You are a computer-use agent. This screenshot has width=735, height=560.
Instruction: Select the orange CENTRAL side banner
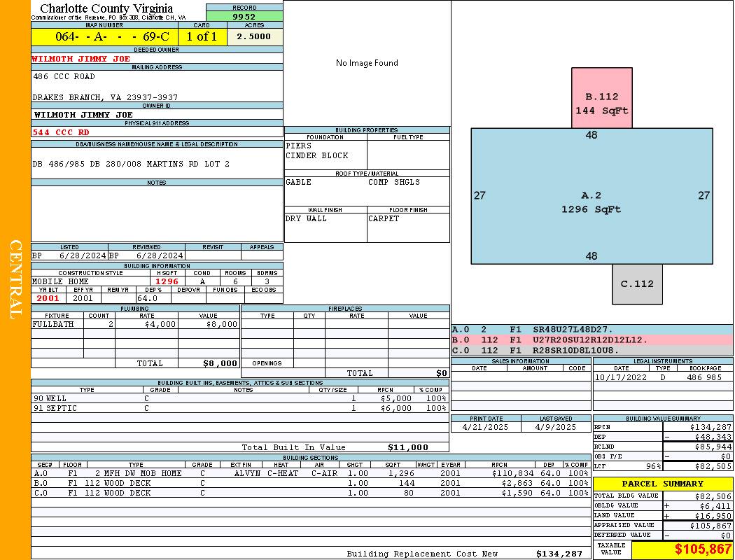[15, 280]
